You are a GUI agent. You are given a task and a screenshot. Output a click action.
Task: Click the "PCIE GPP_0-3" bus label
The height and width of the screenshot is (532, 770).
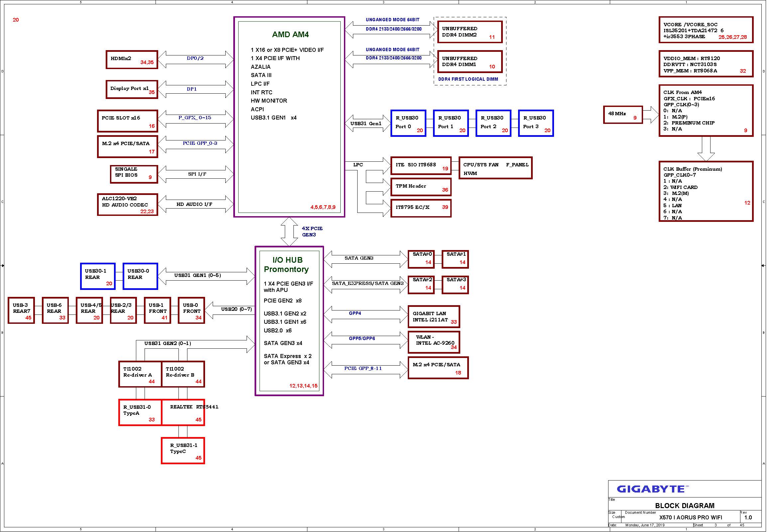coord(200,144)
